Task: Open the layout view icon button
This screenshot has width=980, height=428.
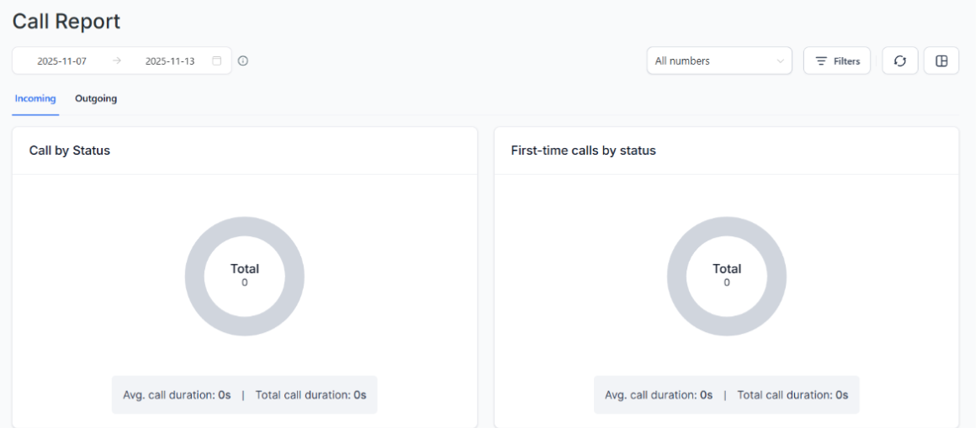Action: (941, 61)
